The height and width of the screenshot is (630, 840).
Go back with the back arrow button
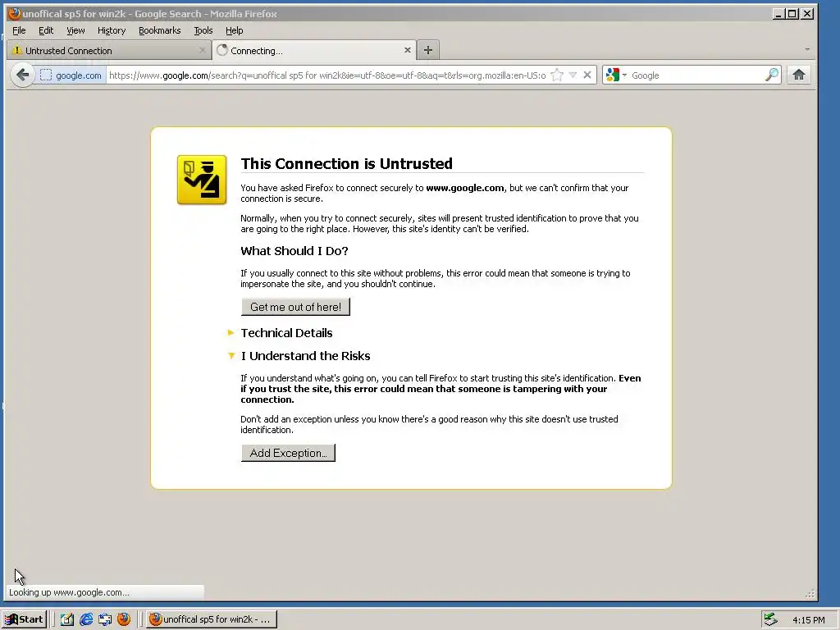click(22, 75)
